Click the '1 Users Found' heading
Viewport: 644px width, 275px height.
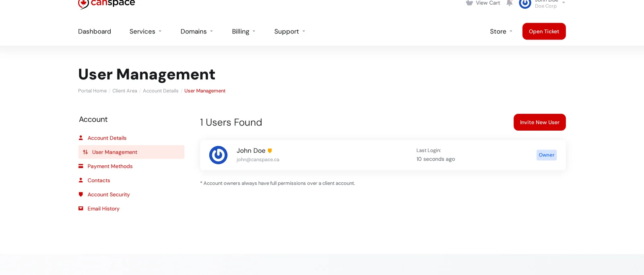pos(231,122)
